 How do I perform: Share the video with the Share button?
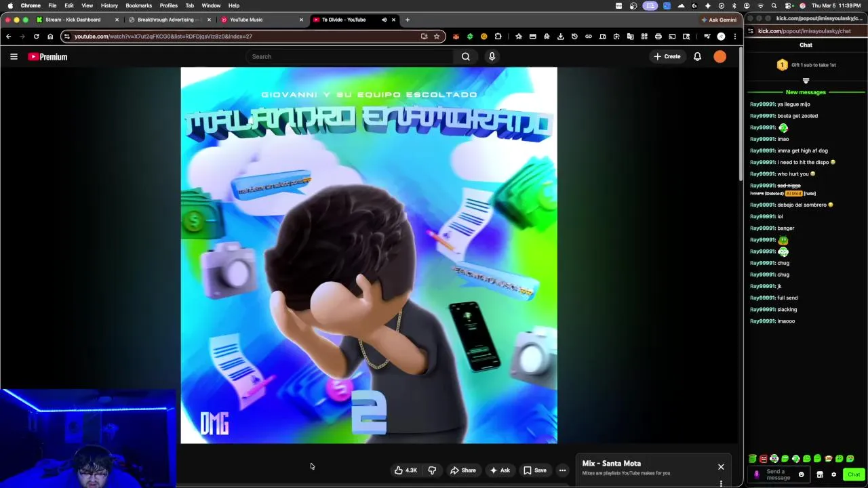[x=463, y=470]
